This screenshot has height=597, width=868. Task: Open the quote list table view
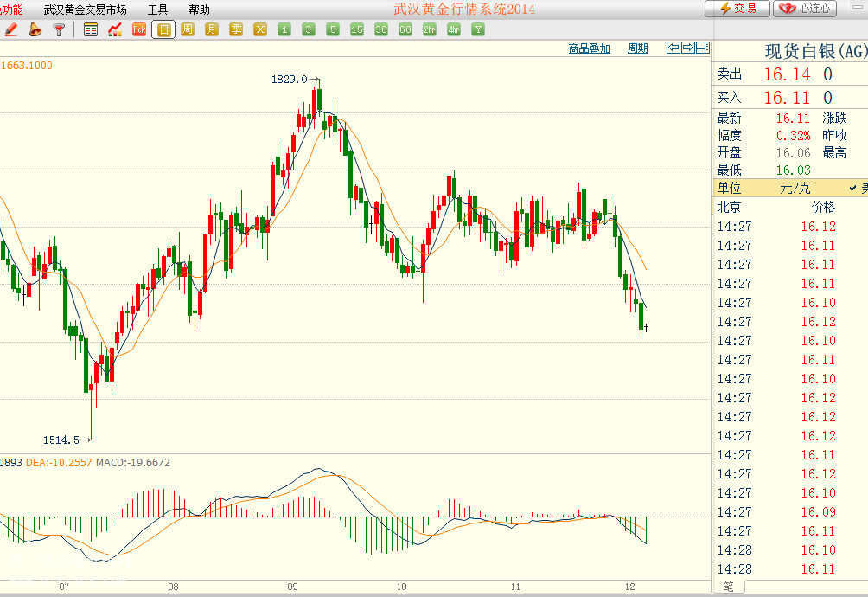click(x=91, y=29)
